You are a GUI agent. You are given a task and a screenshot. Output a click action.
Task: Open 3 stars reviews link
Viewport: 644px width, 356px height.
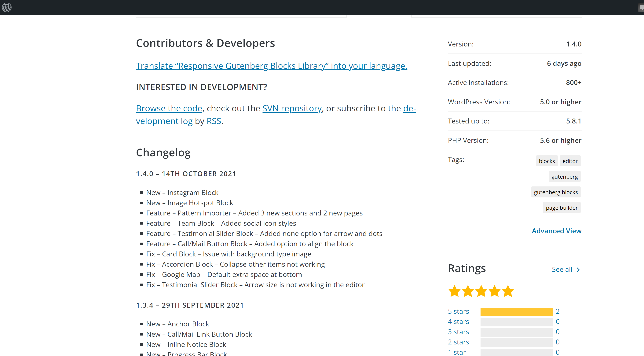pyautogui.click(x=459, y=332)
